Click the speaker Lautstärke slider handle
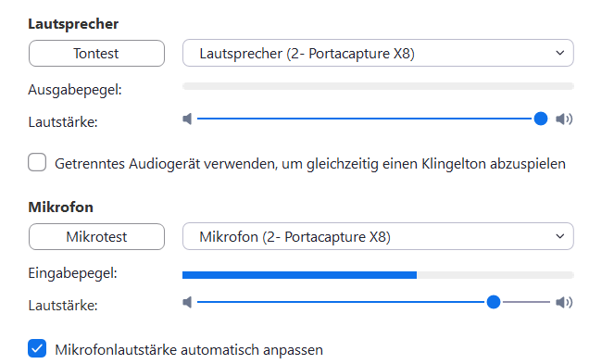614x364 pixels. (541, 119)
